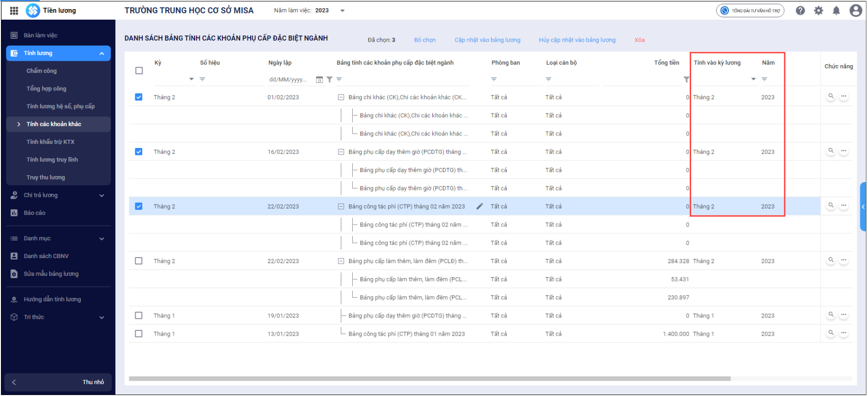Click the Tiền lương app logo

tap(33, 11)
